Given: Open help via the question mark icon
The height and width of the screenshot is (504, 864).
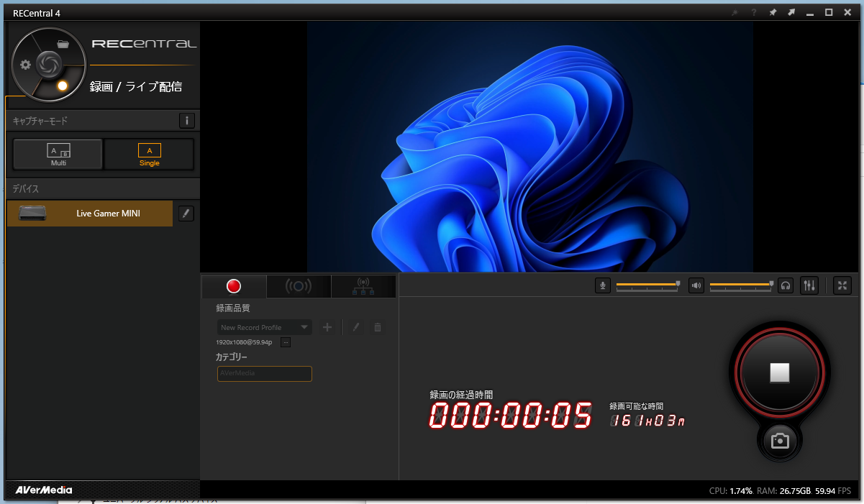Looking at the screenshot, I should pos(754,12).
